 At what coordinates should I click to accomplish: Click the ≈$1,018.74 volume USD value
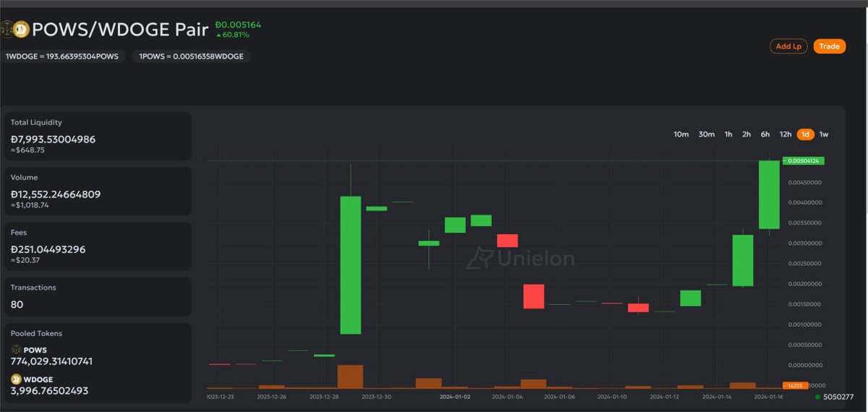30,206
